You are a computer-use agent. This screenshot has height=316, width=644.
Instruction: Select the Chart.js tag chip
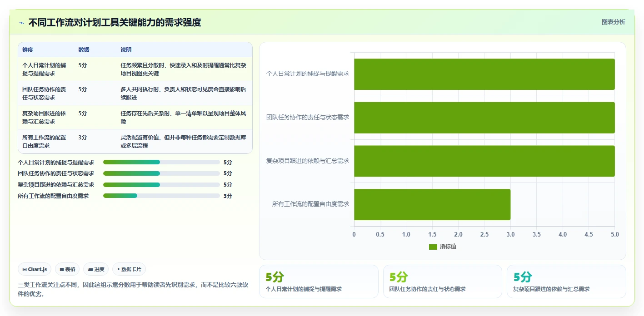tap(35, 269)
